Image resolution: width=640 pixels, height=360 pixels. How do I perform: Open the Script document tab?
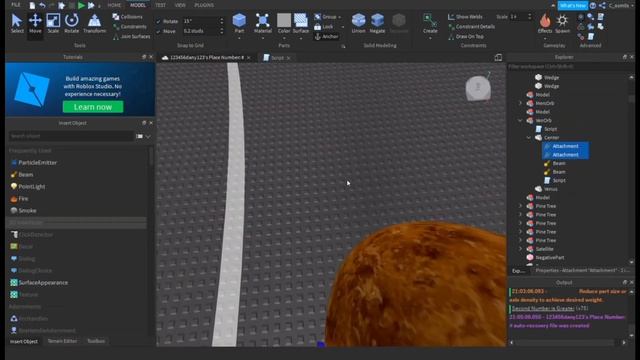coord(277,58)
